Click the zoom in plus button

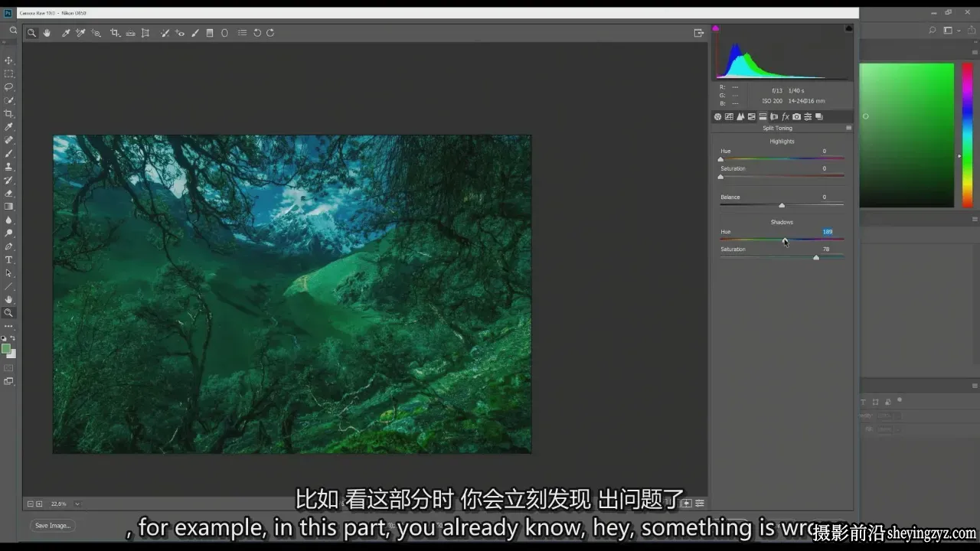click(39, 504)
